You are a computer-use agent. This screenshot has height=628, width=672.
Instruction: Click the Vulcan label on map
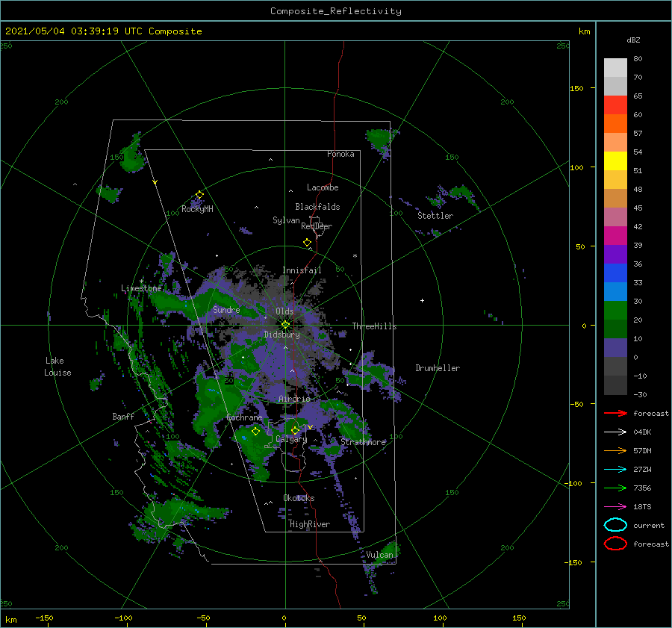[x=380, y=555]
